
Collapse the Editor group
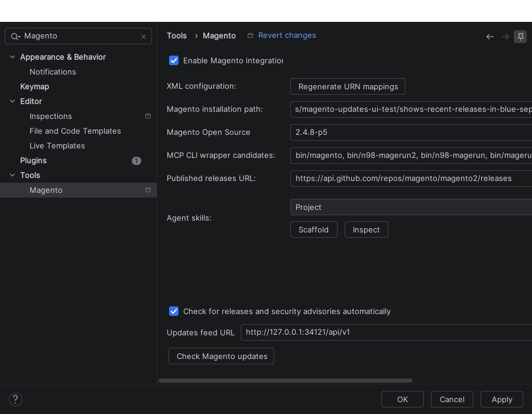pyautogui.click(x=12, y=101)
